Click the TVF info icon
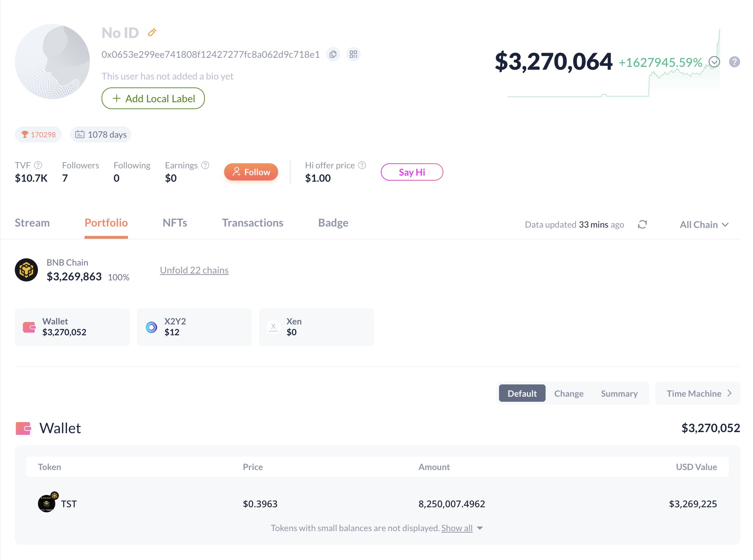753x560 pixels. click(x=38, y=165)
